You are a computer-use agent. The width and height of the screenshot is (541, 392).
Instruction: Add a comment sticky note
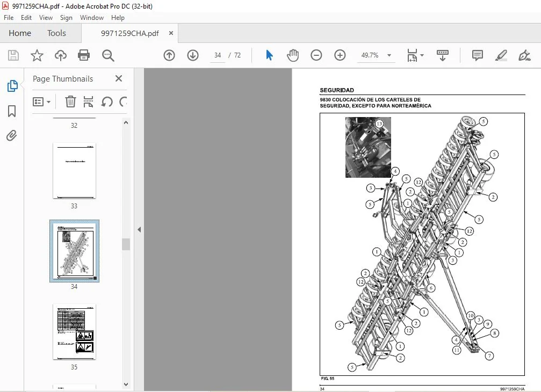[x=477, y=55]
